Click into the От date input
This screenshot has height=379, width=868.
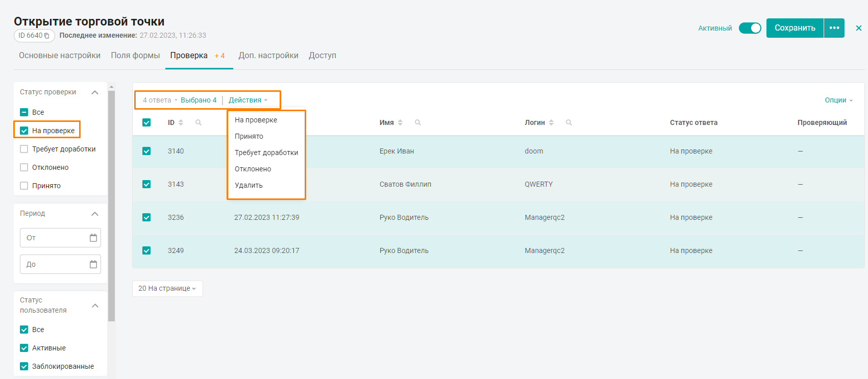[60, 238]
